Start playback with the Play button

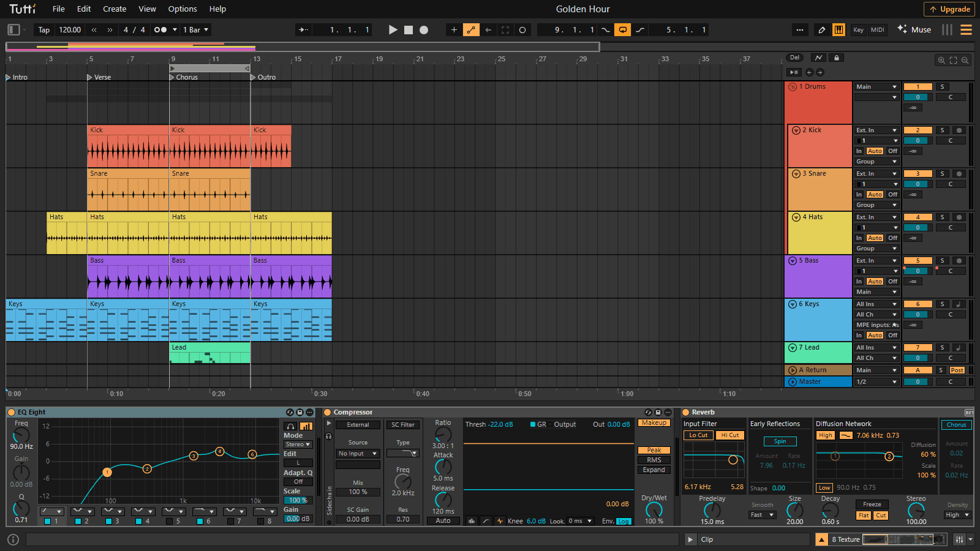pyautogui.click(x=393, y=29)
